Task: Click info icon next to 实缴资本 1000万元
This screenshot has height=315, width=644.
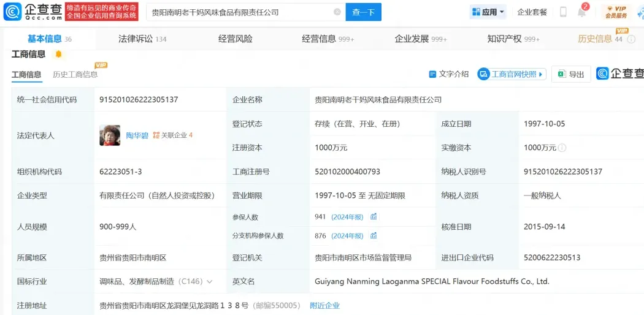Action: tap(562, 148)
